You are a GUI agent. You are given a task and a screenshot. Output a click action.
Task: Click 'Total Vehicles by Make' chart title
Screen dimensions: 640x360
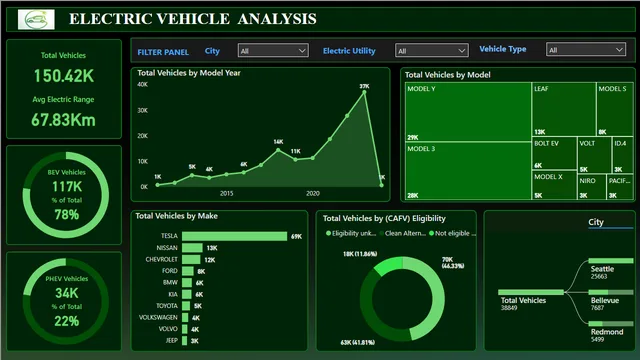pyautogui.click(x=176, y=216)
